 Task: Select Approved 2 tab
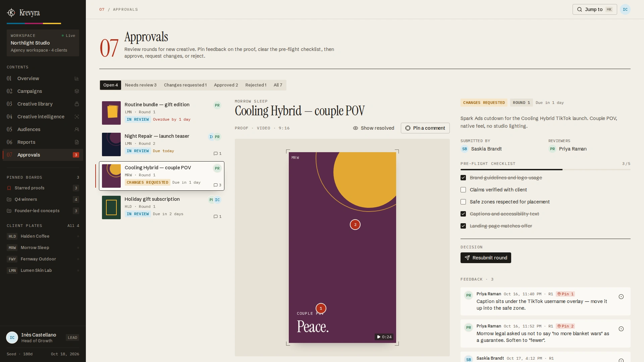pos(226,85)
